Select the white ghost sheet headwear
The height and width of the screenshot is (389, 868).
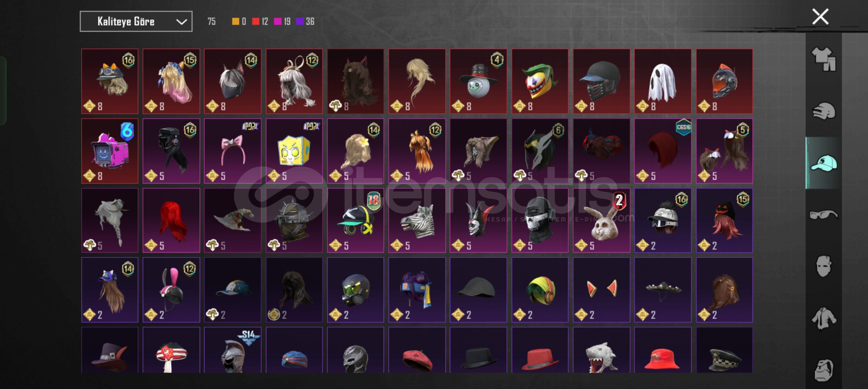coord(663,81)
